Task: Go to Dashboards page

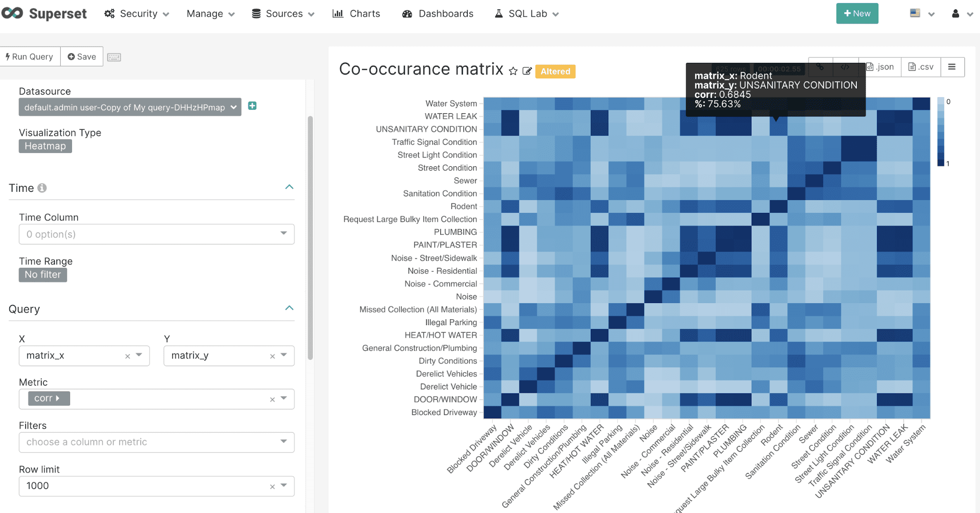Action: point(438,14)
